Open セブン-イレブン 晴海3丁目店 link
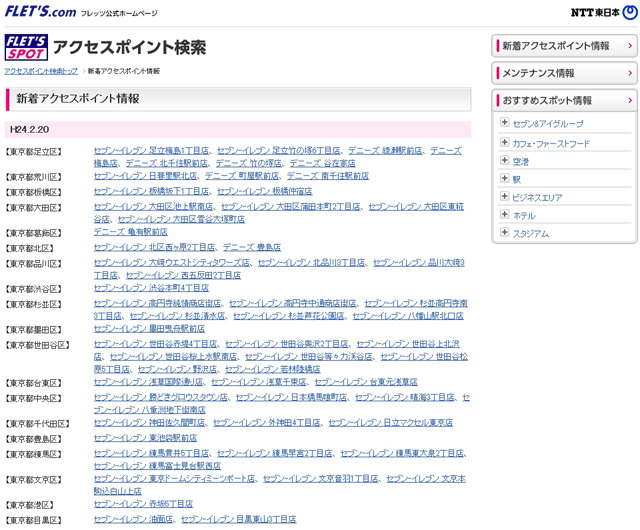Screen dimensions: 640x530 [x=405, y=398]
